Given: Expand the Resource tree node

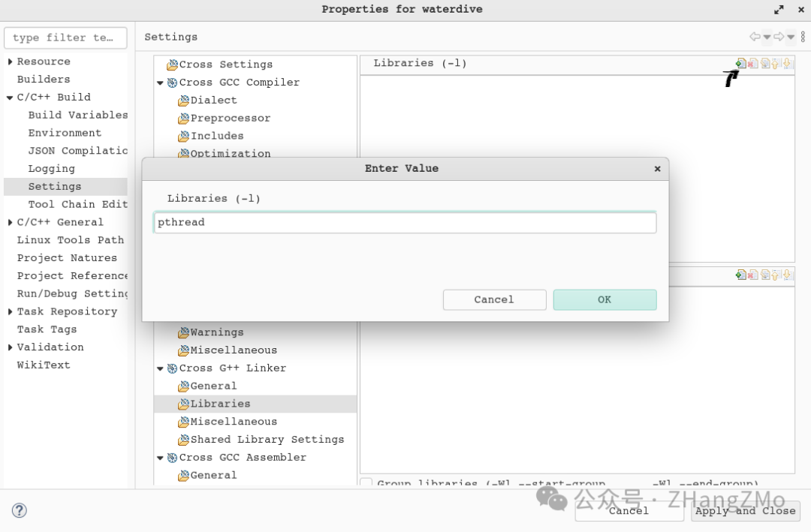Looking at the screenshot, I should (10, 62).
